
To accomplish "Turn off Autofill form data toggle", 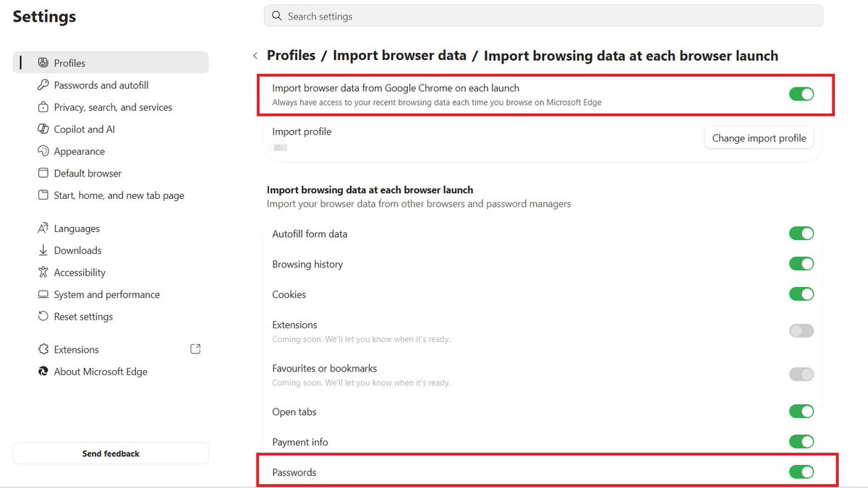I will 801,234.
